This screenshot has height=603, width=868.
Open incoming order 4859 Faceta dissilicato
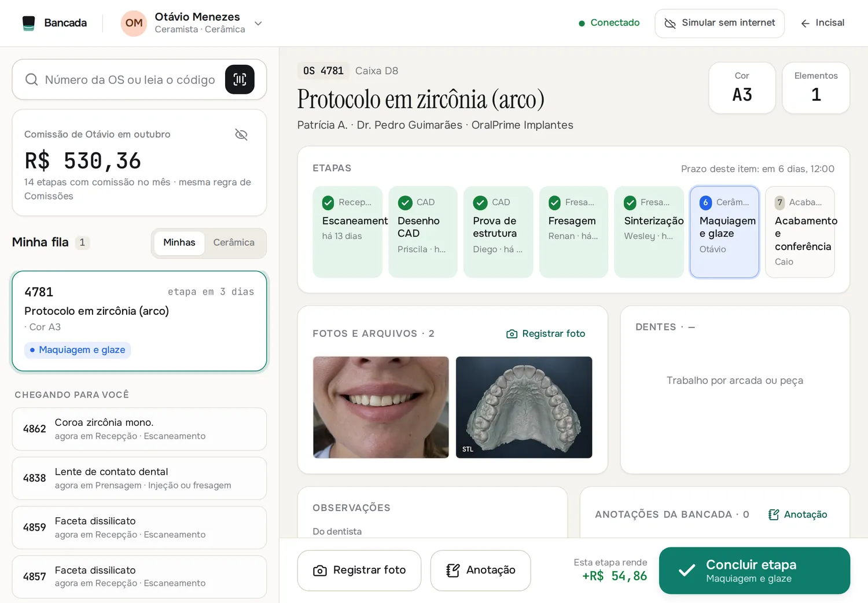139,528
